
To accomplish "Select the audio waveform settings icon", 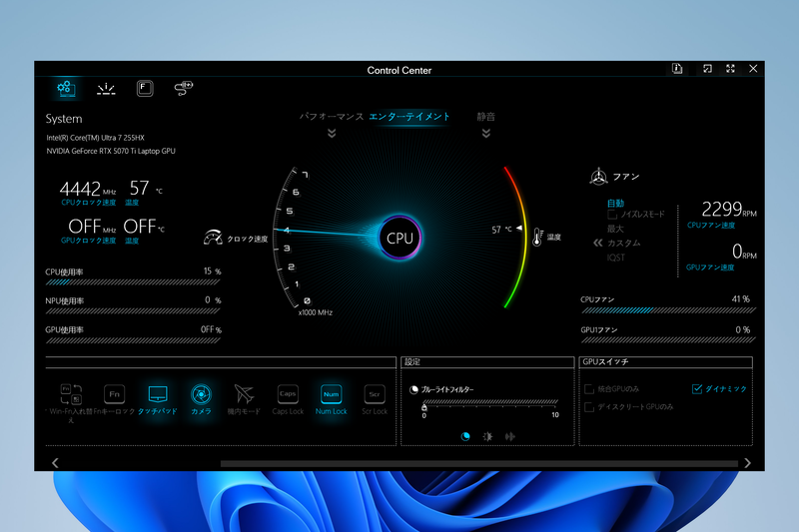I will pos(510,436).
